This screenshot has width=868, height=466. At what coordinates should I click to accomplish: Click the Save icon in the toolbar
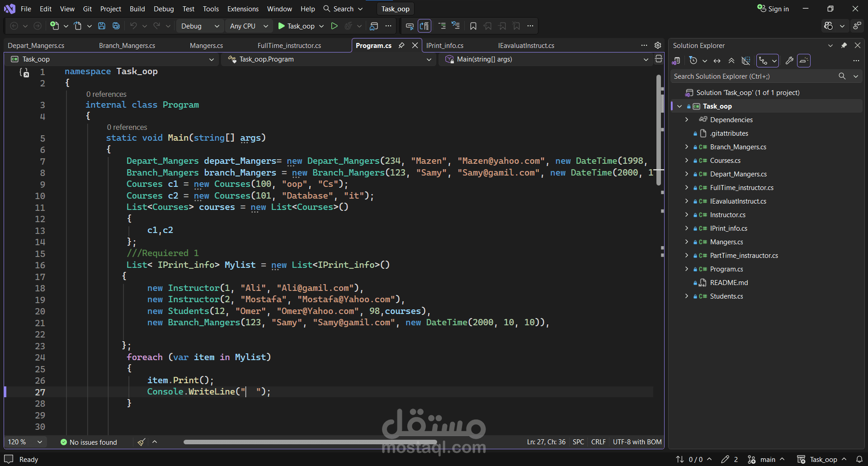coord(102,26)
